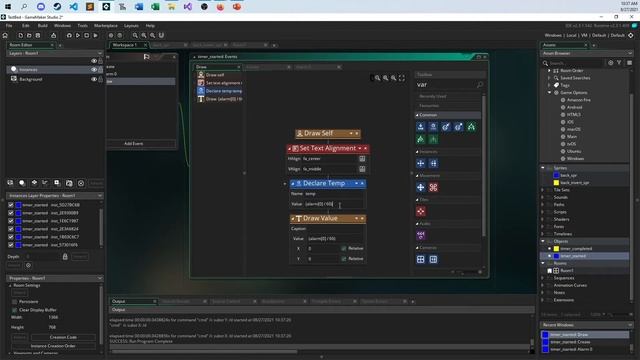The image size is (640, 360).
Task: Click the green icon ending Common's first row
Action: pos(471,127)
